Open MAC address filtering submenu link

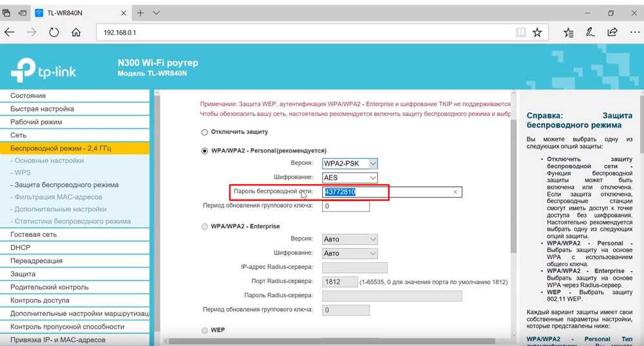pos(59,197)
